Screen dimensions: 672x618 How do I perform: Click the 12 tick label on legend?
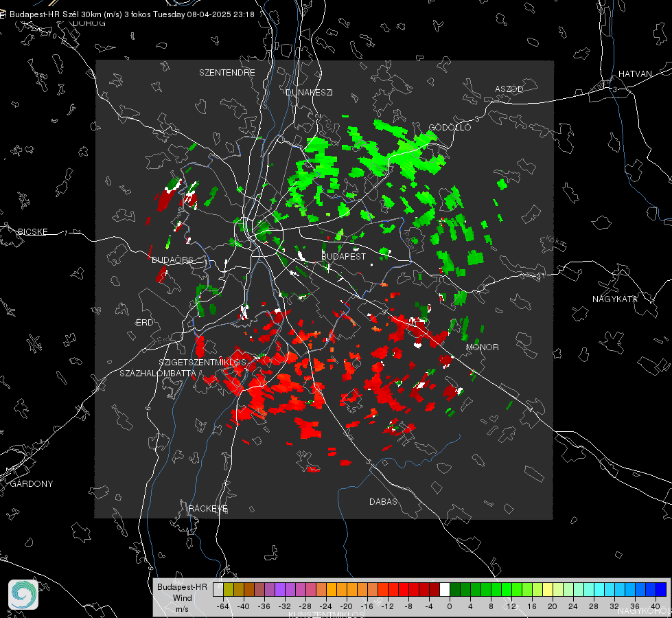[511, 606]
